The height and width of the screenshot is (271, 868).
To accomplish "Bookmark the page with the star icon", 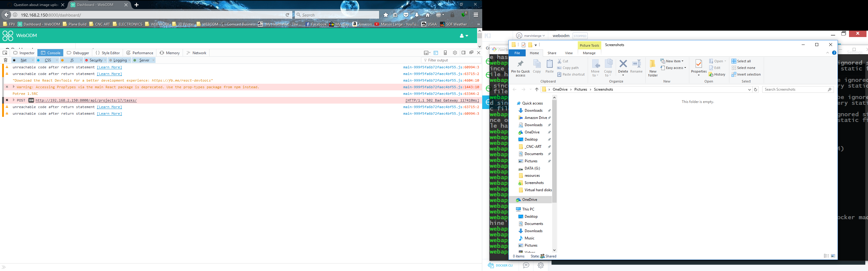I will tap(385, 15).
